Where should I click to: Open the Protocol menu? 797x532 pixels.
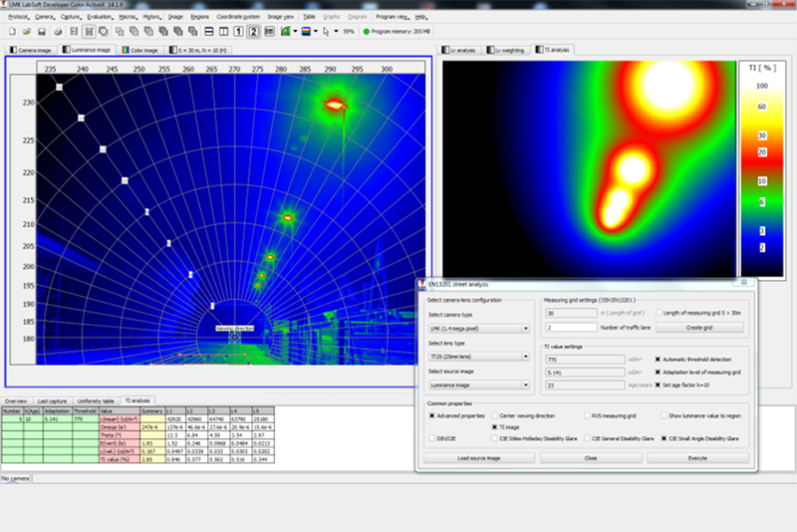point(18,17)
